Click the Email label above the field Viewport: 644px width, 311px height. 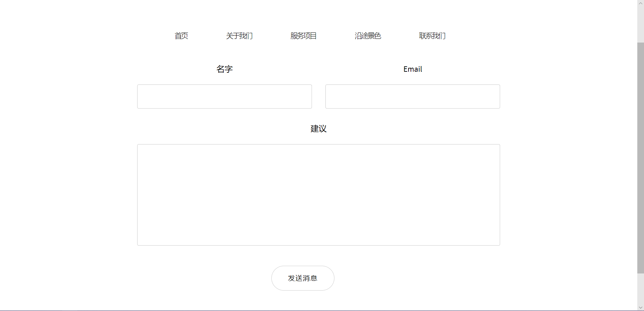pos(413,69)
